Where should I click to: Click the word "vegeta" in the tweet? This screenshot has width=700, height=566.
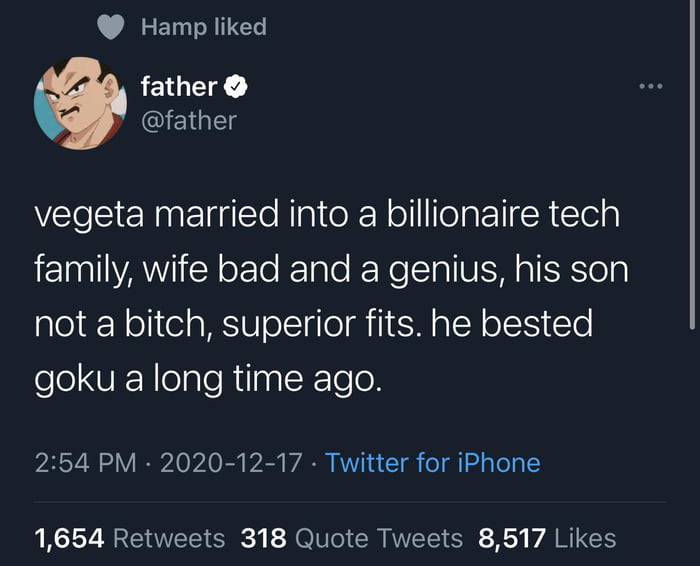click(86, 216)
